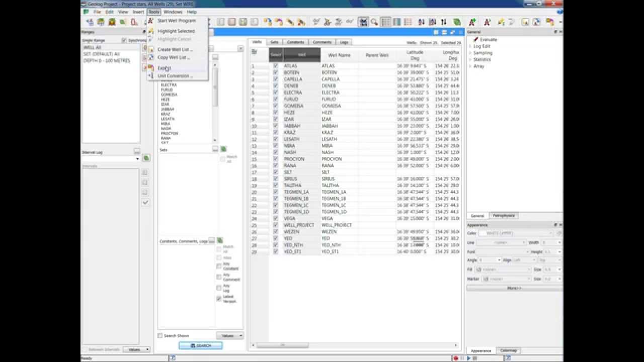
Task: Click the table corner icon above row numbers
Action: click(254, 52)
